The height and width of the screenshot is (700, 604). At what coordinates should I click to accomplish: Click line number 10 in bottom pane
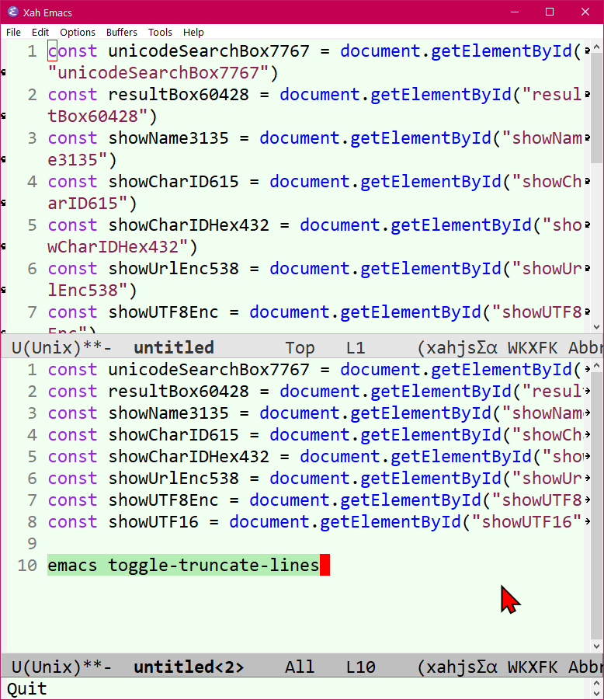coord(27,565)
